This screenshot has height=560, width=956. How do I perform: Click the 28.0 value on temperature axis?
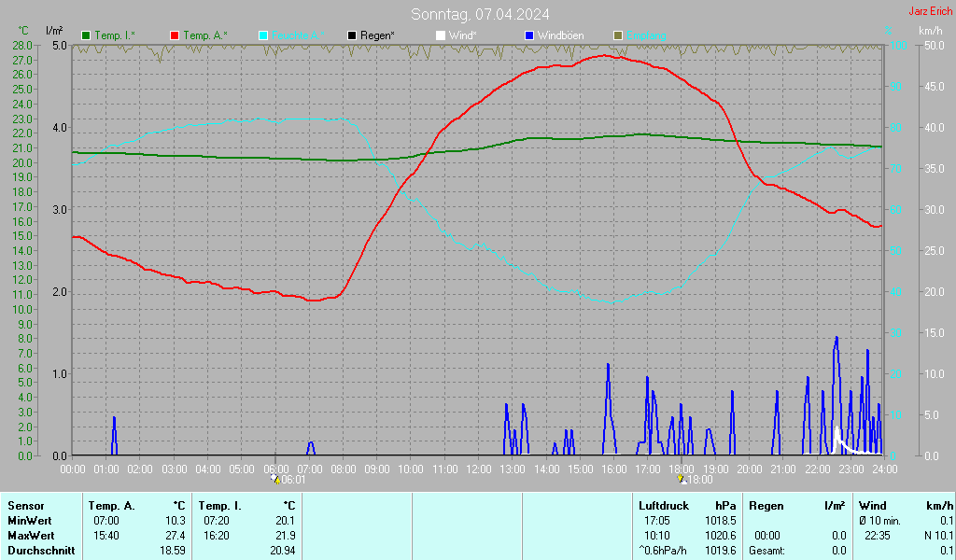pyautogui.click(x=22, y=45)
